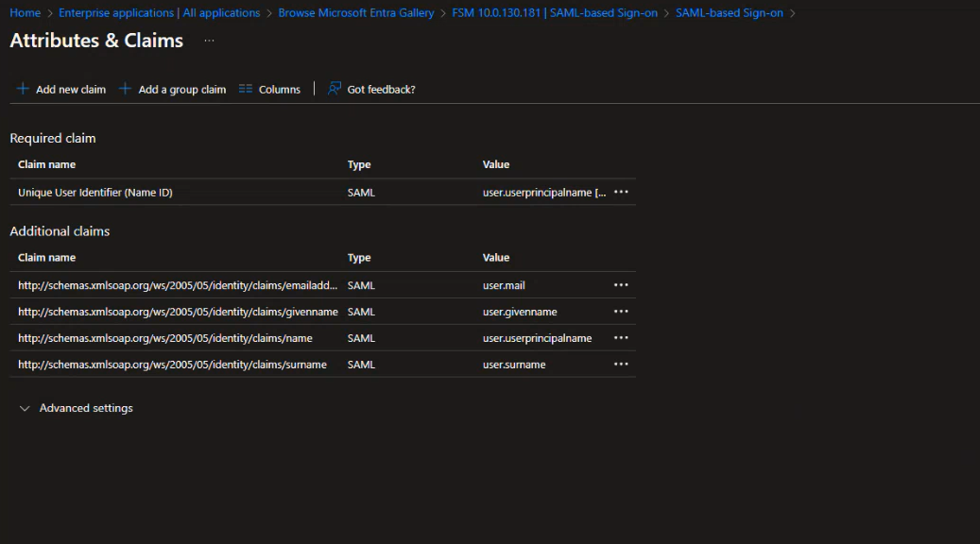Open ellipsis menu for the surname claim
The image size is (980, 544).
click(621, 365)
